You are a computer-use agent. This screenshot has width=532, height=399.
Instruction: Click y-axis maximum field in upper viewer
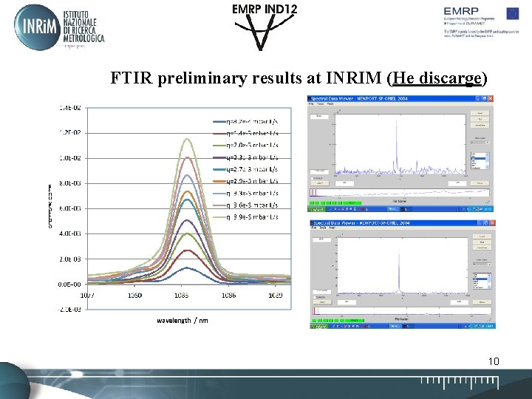coord(319,117)
